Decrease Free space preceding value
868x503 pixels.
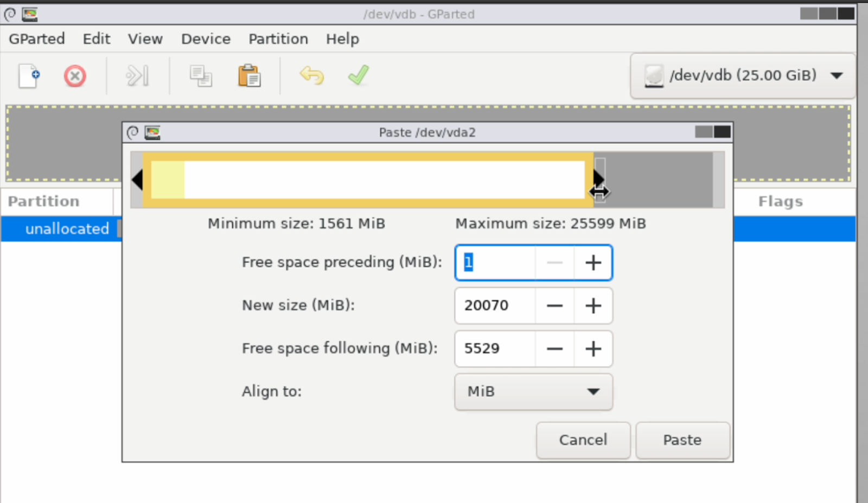(554, 263)
